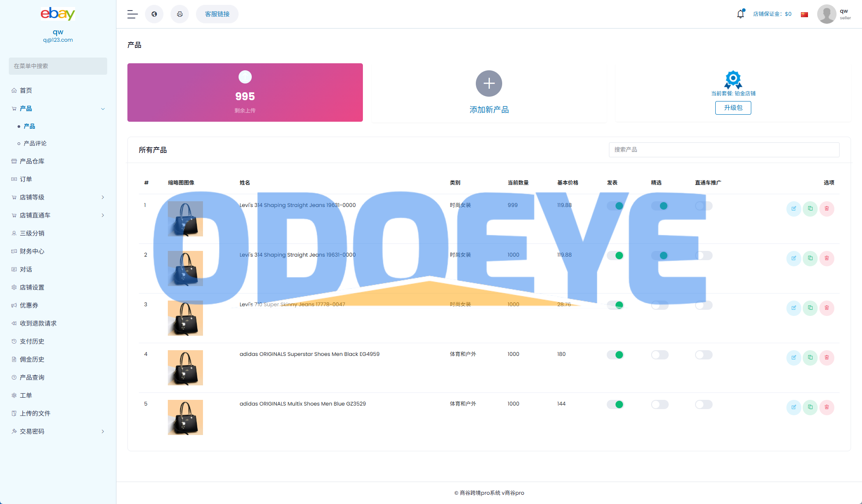The width and height of the screenshot is (862, 504).
Task: Click the globe icon in top bar
Action: (154, 14)
